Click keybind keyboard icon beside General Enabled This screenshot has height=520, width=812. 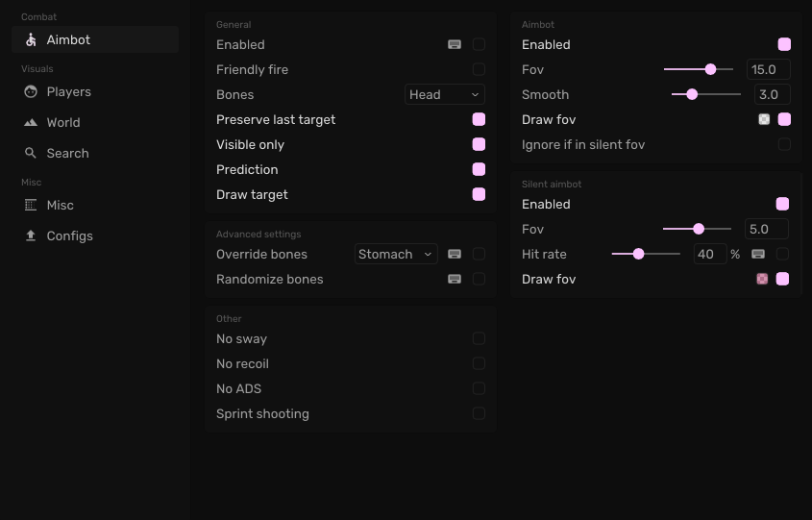[455, 45]
